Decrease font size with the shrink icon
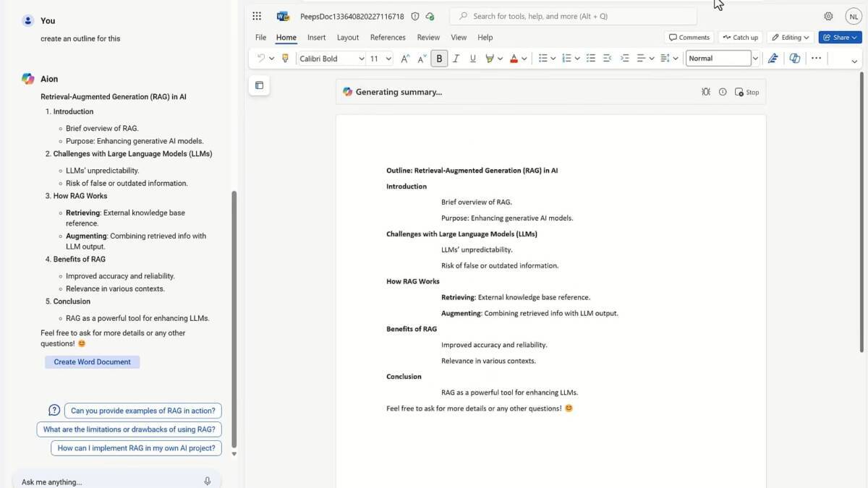 (422, 59)
